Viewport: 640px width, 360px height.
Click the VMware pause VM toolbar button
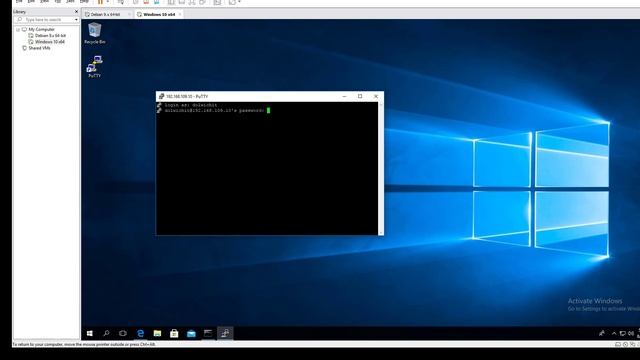tap(100, 2)
